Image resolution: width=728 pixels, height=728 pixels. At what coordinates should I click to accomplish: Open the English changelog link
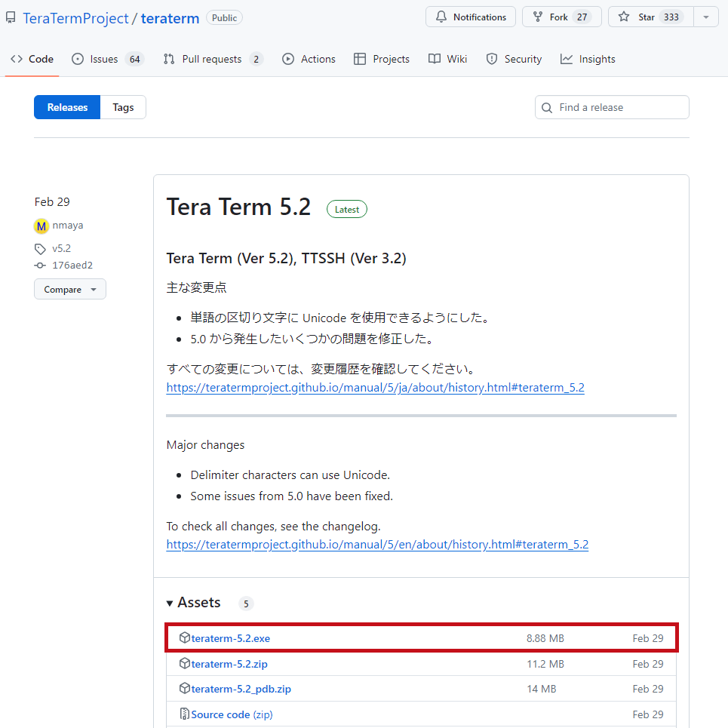377,544
